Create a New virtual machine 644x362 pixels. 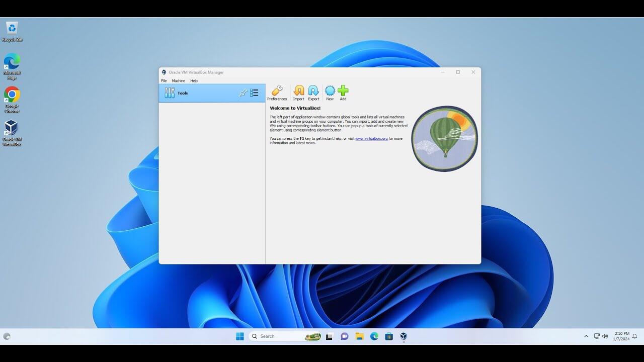tap(330, 93)
